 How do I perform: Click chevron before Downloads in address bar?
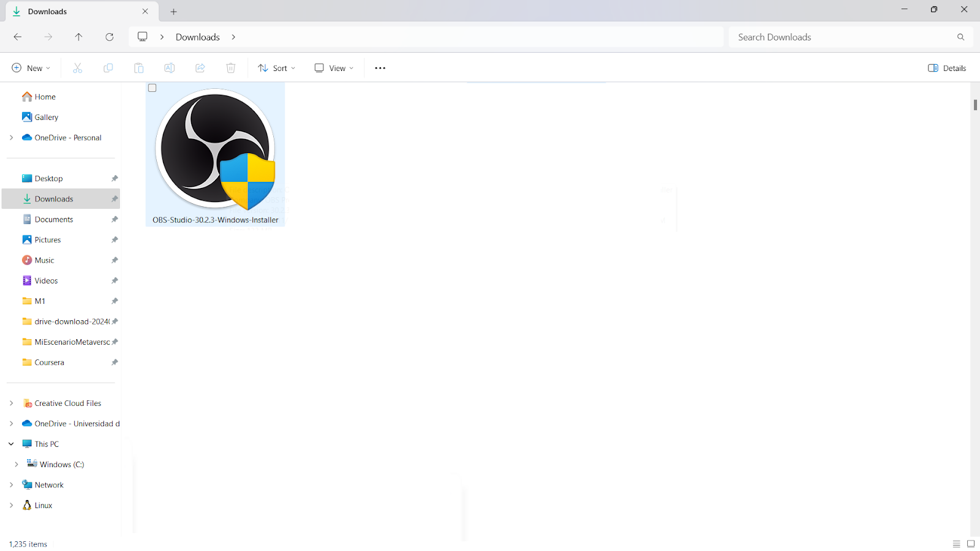pos(162,37)
